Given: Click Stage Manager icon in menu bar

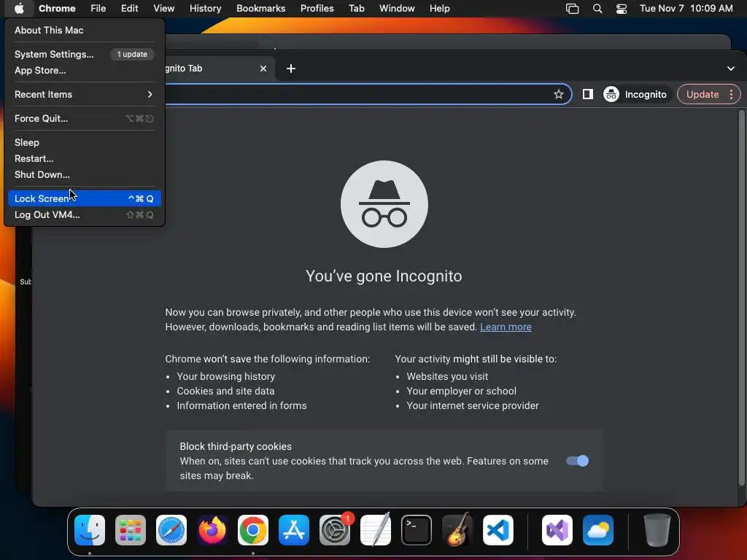Looking at the screenshot, I should pyautogui.click(x=572, y=9).
